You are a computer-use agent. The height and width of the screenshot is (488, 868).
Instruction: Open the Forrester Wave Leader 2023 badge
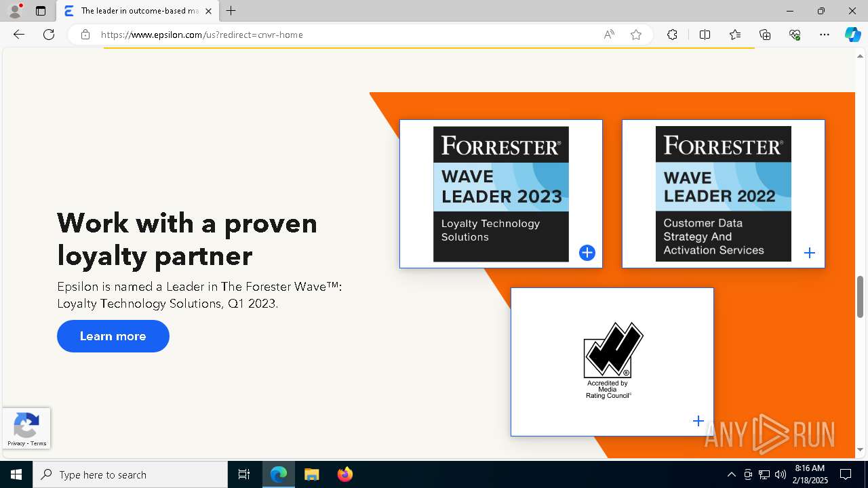click(501, 194)
